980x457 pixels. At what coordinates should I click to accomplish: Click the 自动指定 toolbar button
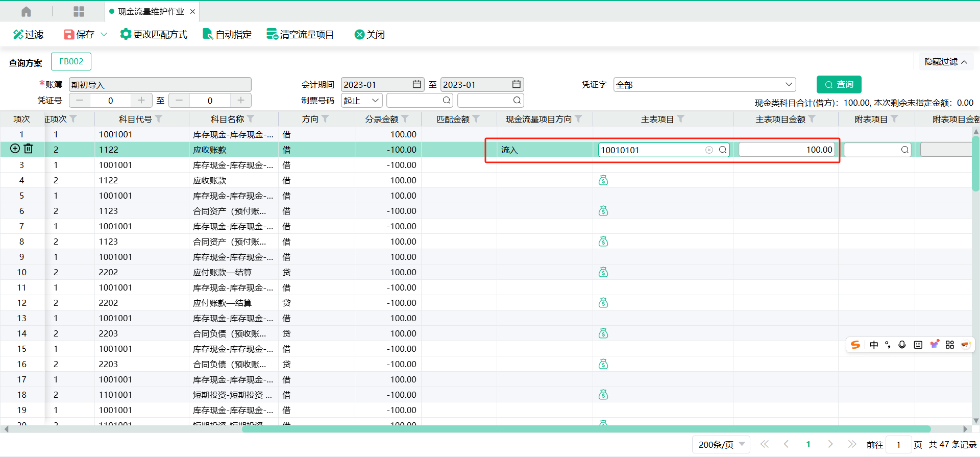227,34
